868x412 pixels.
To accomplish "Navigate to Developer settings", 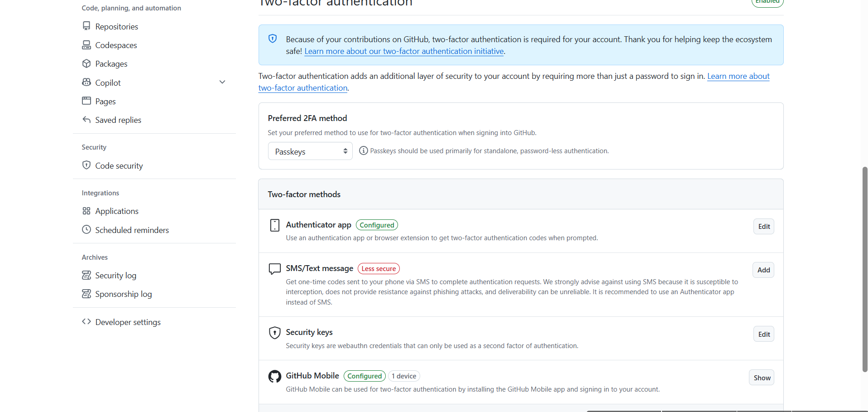I will pos(128,322).
